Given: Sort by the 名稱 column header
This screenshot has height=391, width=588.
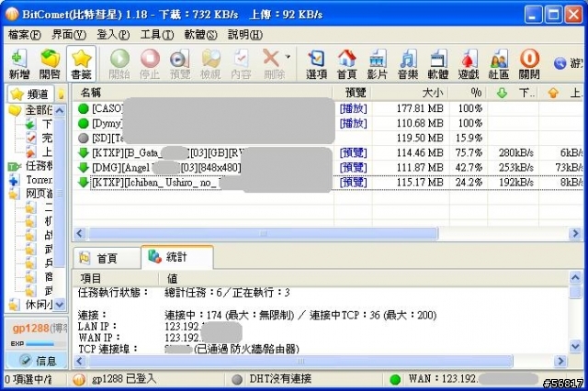Looking at the screenshot, I should tap(202, 93).
